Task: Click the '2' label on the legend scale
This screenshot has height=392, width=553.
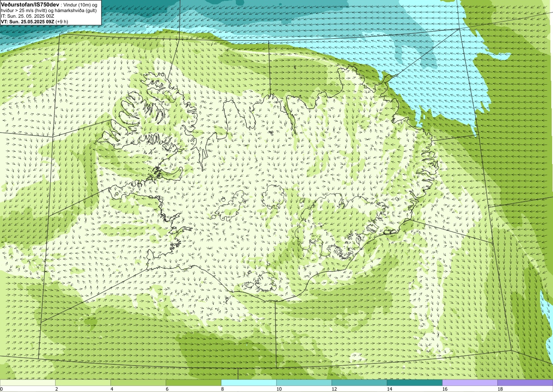Action: pyautogui.click(x=57, y=389)
